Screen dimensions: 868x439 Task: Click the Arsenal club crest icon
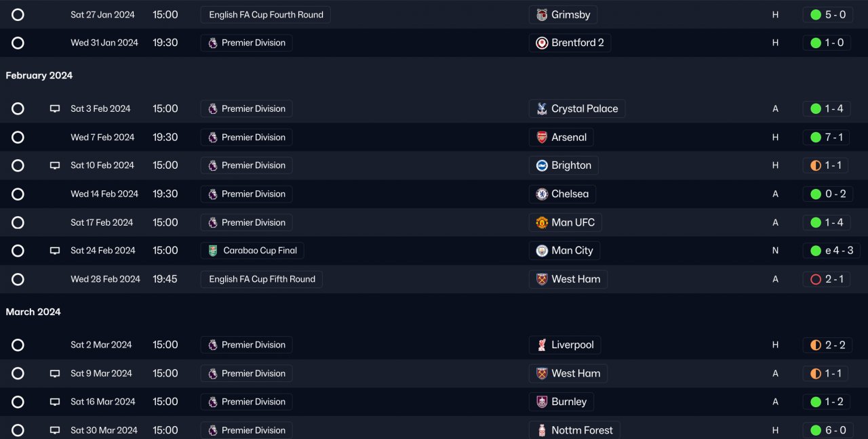(542, 138)
